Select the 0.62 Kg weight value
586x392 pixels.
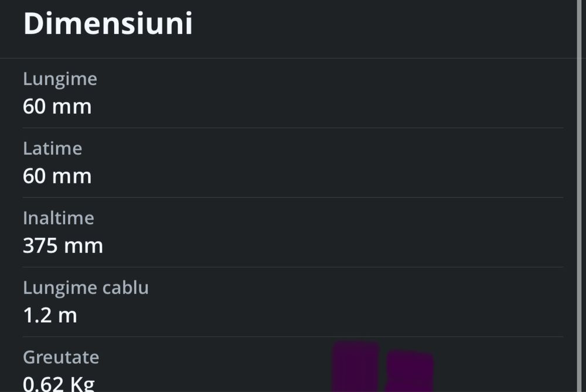click(59, 384)
